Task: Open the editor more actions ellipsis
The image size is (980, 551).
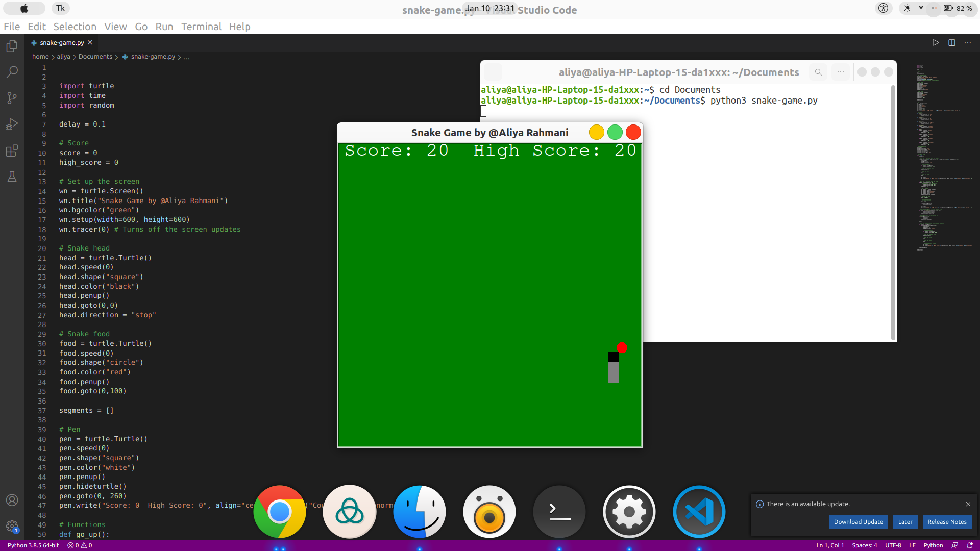Action: click(x=968, y=43)
